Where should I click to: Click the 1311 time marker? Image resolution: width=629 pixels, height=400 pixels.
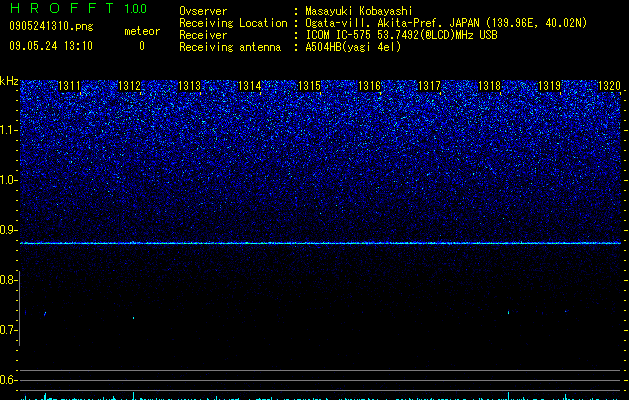pyautogui.click(x=69, y=86)
